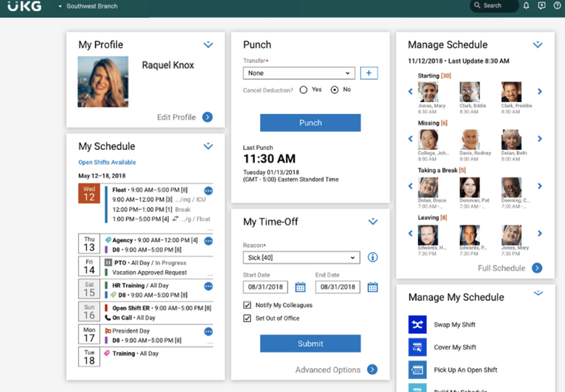Click the plus button beside Transfer

(x=369, y=73)
